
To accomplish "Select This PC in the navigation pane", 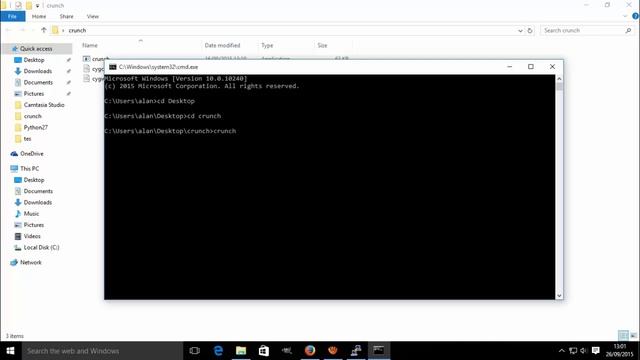I will coord(29,169).
